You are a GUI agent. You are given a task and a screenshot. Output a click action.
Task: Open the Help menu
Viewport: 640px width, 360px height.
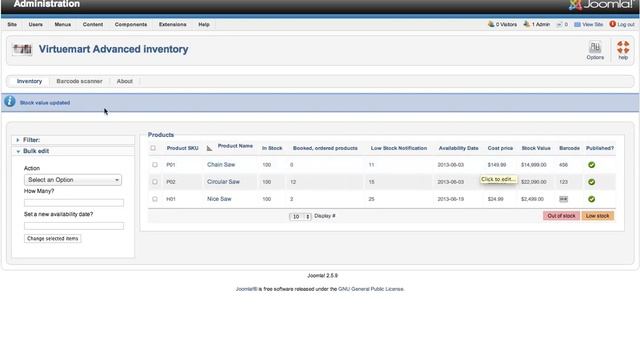click(x=204, y=24)
